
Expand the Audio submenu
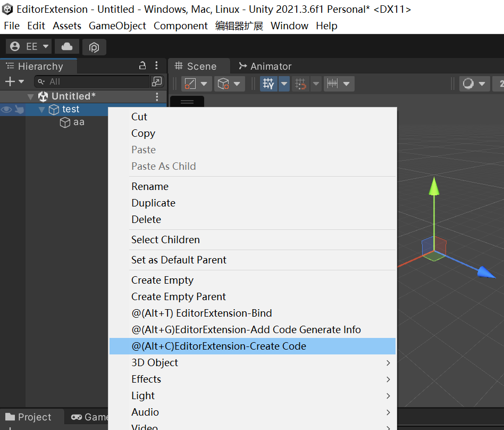pyautogui.click(x=253, y=412)
